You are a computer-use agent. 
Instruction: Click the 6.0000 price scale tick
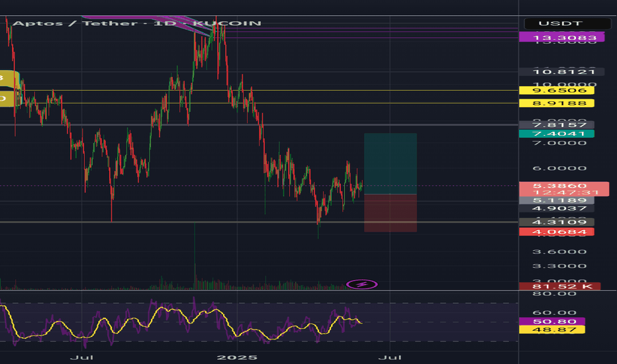point(559,168)
